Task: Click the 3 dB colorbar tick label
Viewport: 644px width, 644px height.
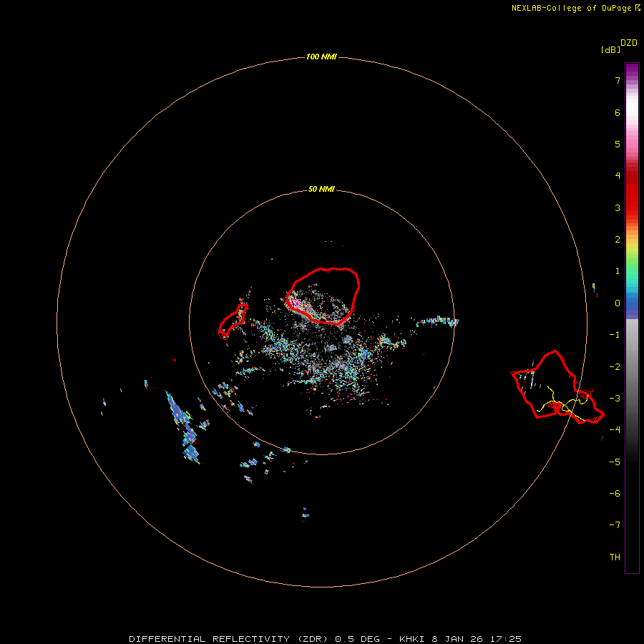Action: pos(618,208)
